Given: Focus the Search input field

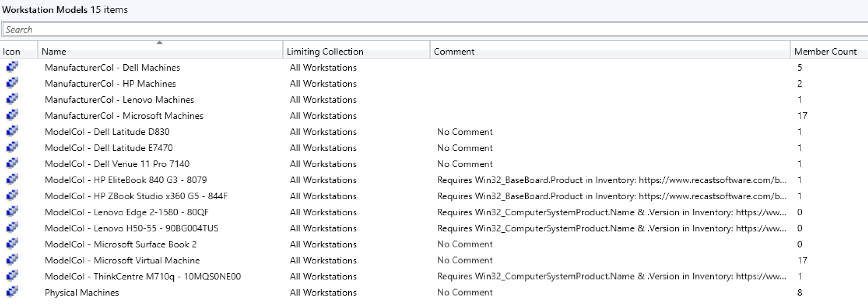Looking at the screenshot, I should click(x=432, y=29).
